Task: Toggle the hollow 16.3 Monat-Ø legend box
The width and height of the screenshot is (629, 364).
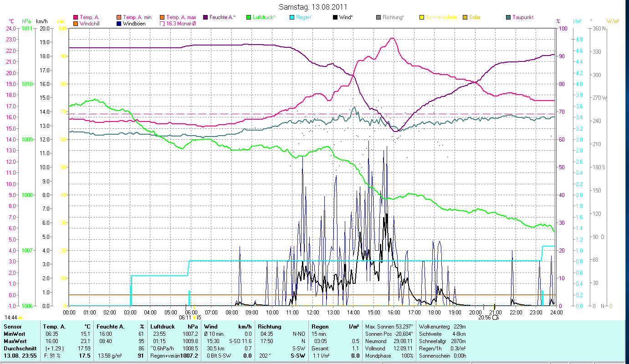Action: [x=162, y=23]
